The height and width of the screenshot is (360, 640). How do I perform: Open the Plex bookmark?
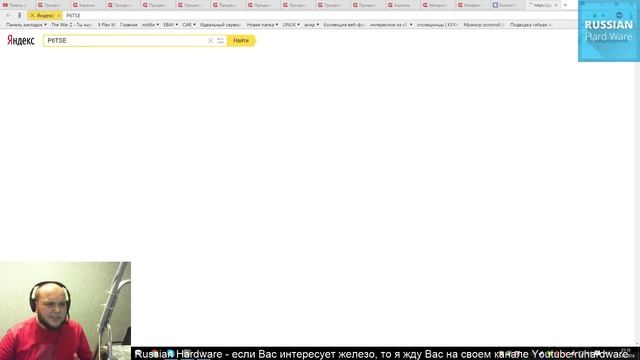click(107, 25)
